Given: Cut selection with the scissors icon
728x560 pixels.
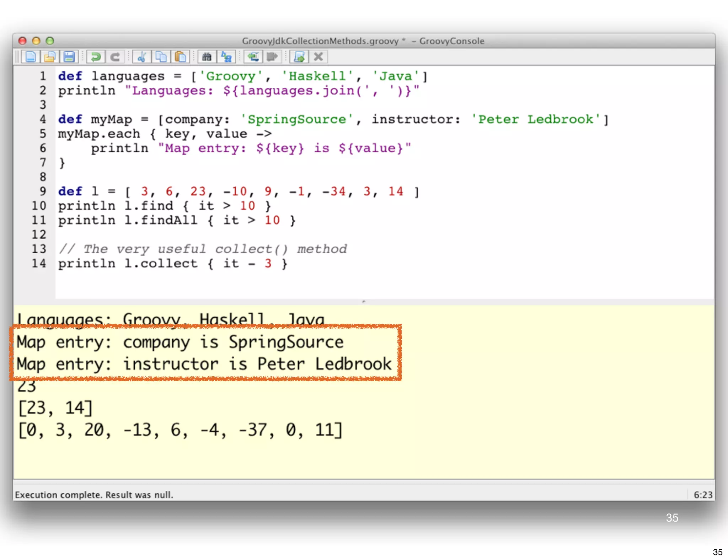Looking at the screenshot, I should pos(141,57).
